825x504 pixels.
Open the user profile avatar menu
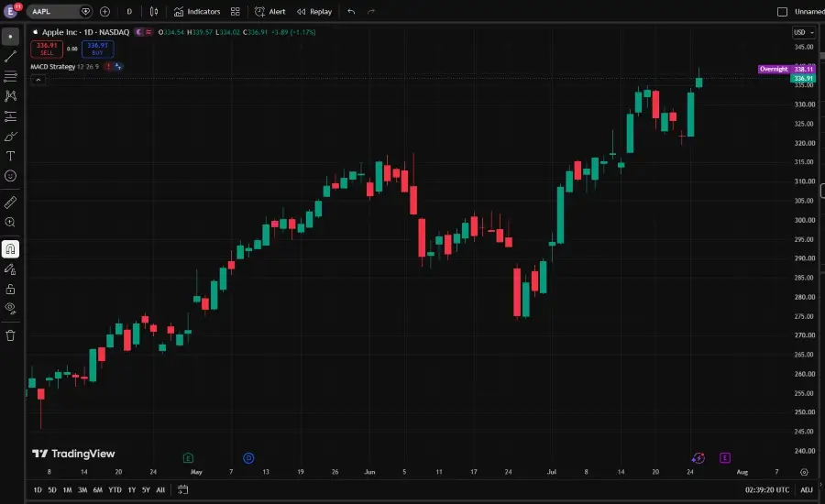[10, 10]
